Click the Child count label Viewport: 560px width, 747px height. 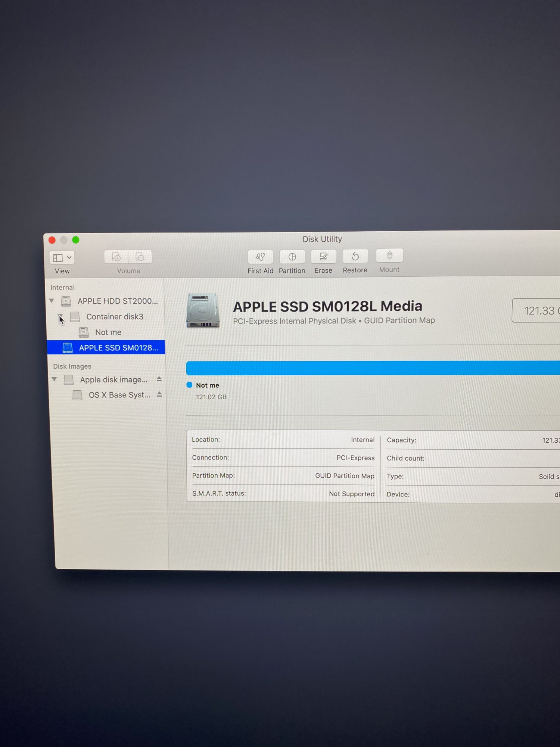click(405, 458)
